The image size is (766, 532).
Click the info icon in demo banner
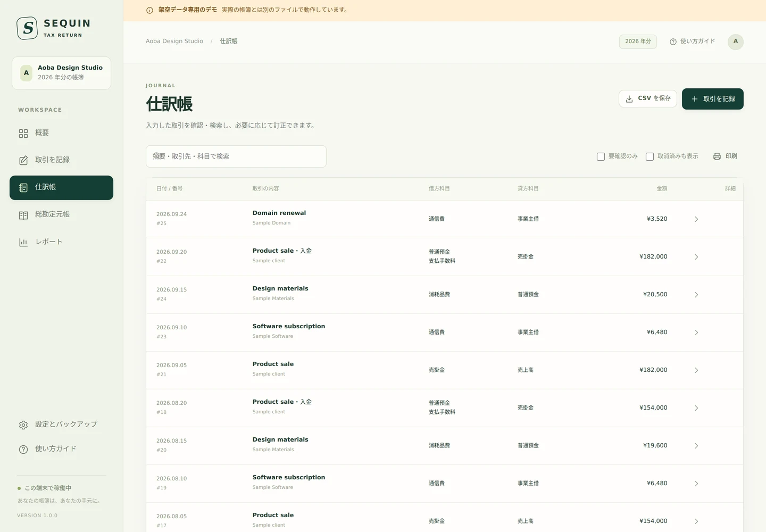[149, 10]
